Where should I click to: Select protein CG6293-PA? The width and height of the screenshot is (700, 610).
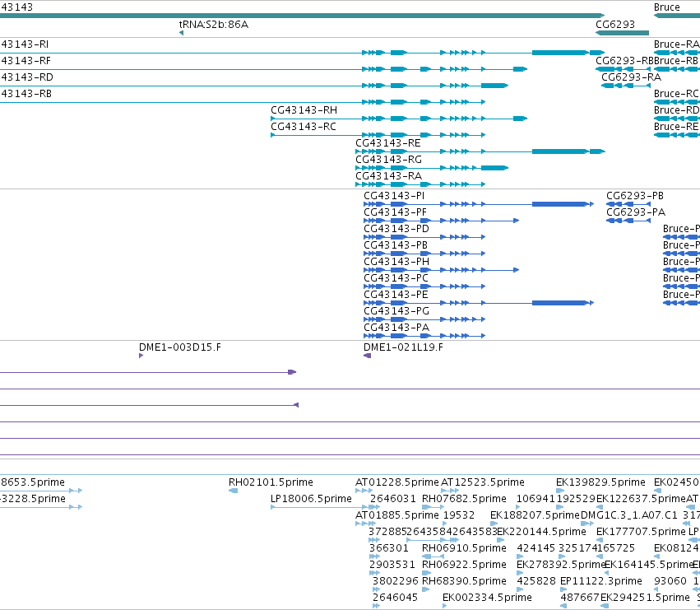(x=635, y=212)
